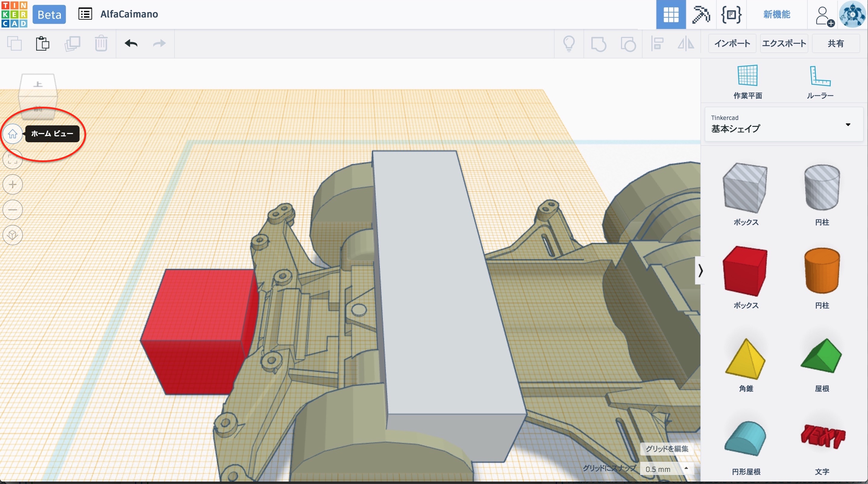Select the 3D design grid view

pos(671,14)
